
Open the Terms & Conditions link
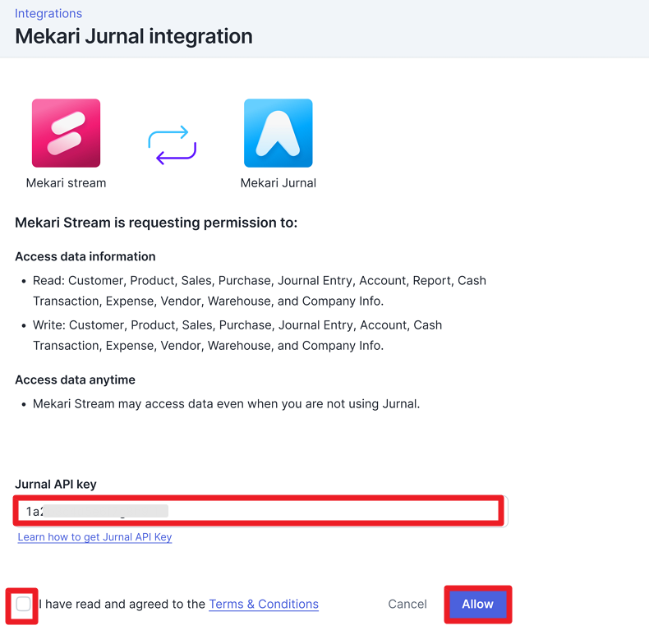pos(264,604)
